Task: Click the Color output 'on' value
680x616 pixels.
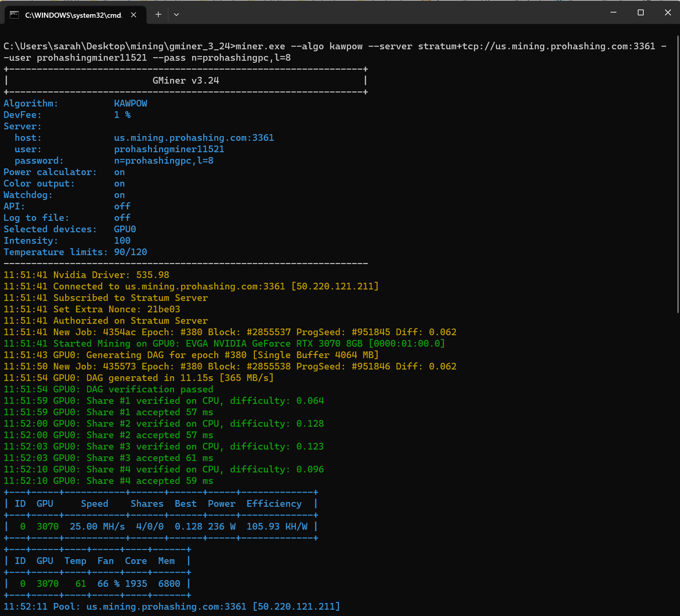Action: point(120,183)
